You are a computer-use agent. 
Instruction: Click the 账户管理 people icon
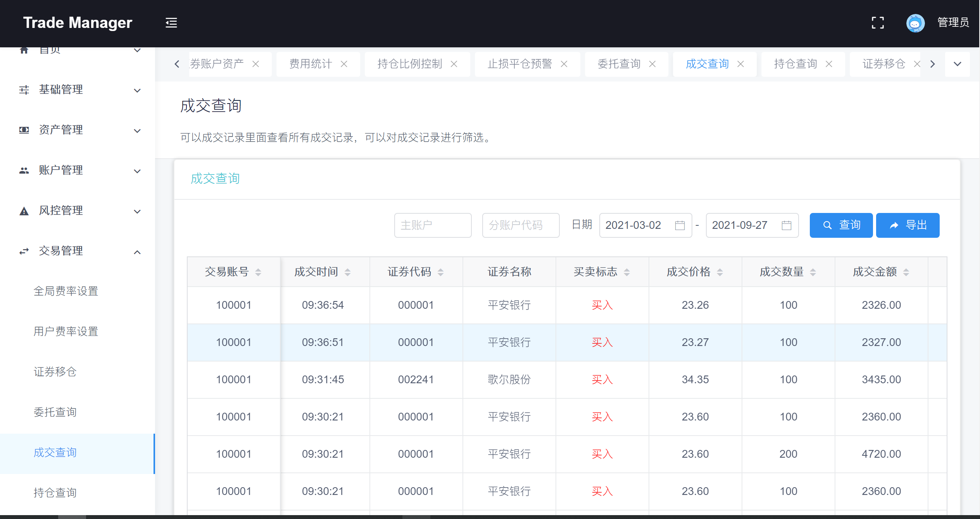tap(24, 170)
